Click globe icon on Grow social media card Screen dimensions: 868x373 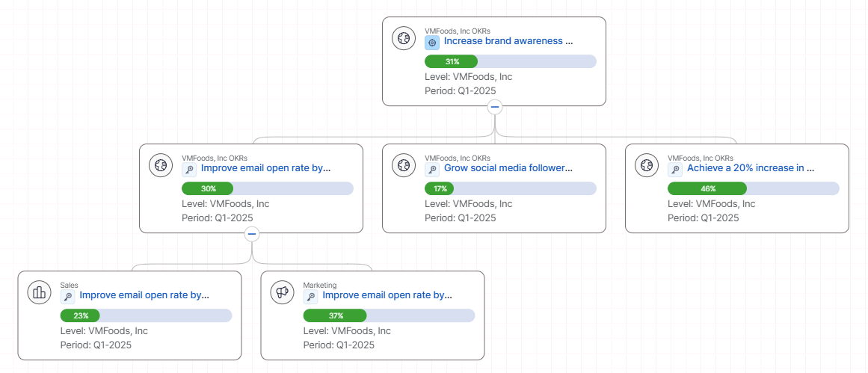[x=404, y=165]
